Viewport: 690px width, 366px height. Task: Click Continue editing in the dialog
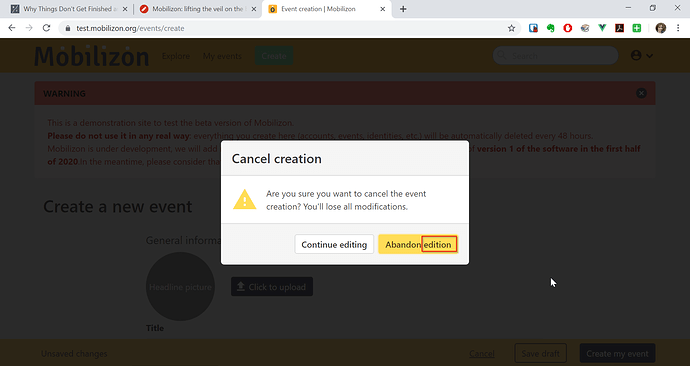(x=334, y=244)
